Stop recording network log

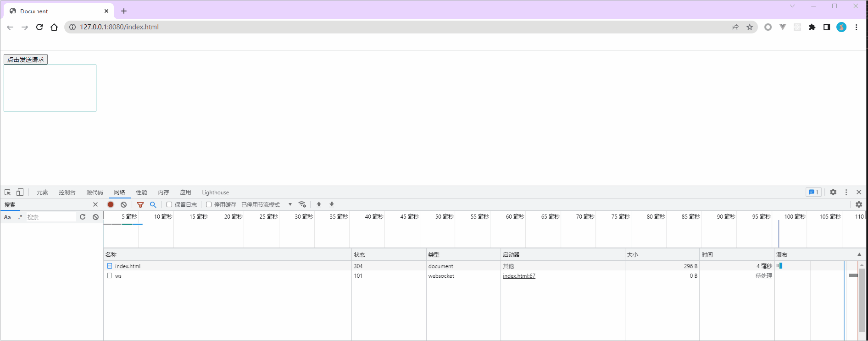(x=111, y=204)
